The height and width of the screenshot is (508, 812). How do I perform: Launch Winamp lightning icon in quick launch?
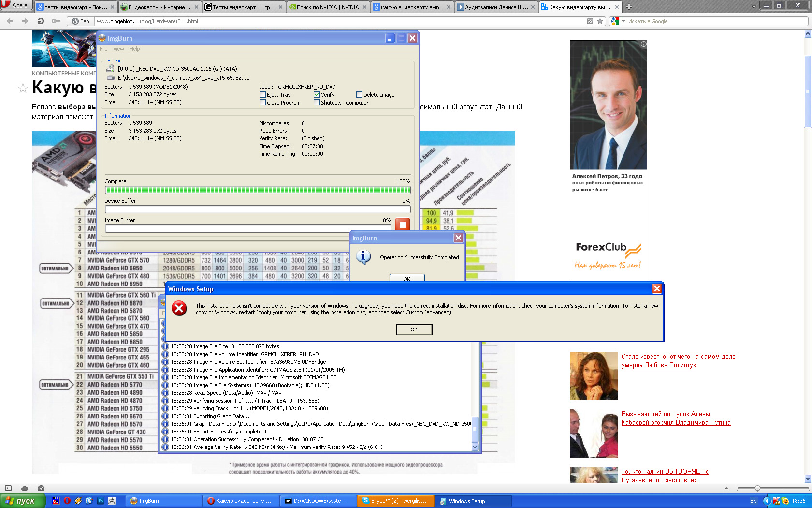coord(78,501)
